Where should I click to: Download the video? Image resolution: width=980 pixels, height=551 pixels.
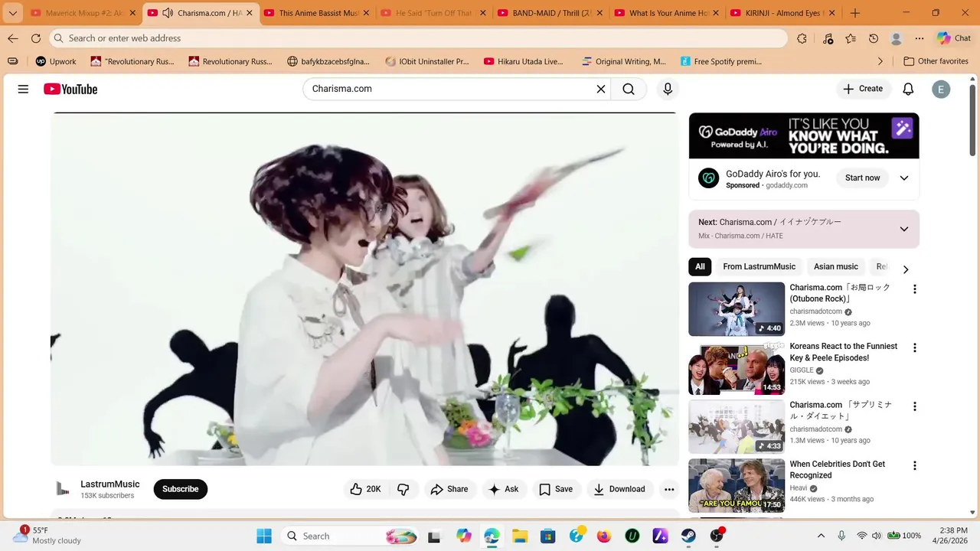619,489
